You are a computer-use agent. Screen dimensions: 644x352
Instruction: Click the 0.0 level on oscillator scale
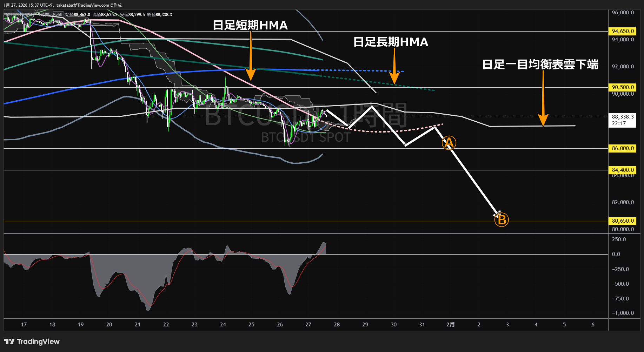pos(616,254)
